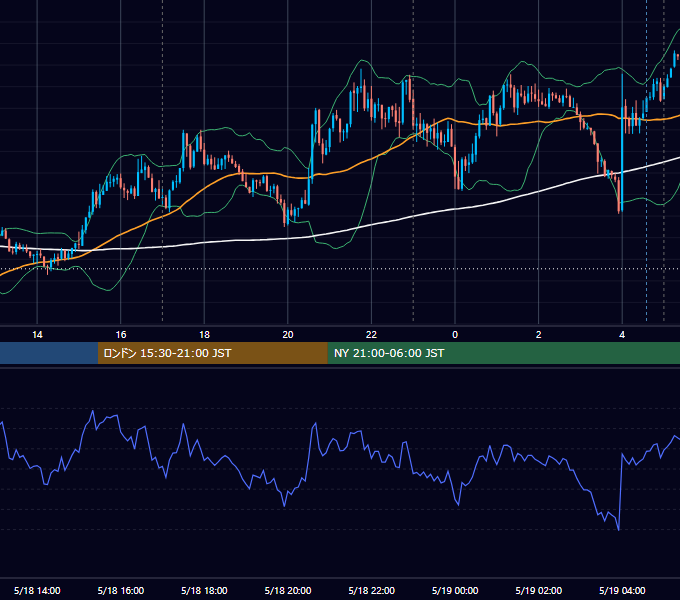Click the '0' midnight axis label

455,335
